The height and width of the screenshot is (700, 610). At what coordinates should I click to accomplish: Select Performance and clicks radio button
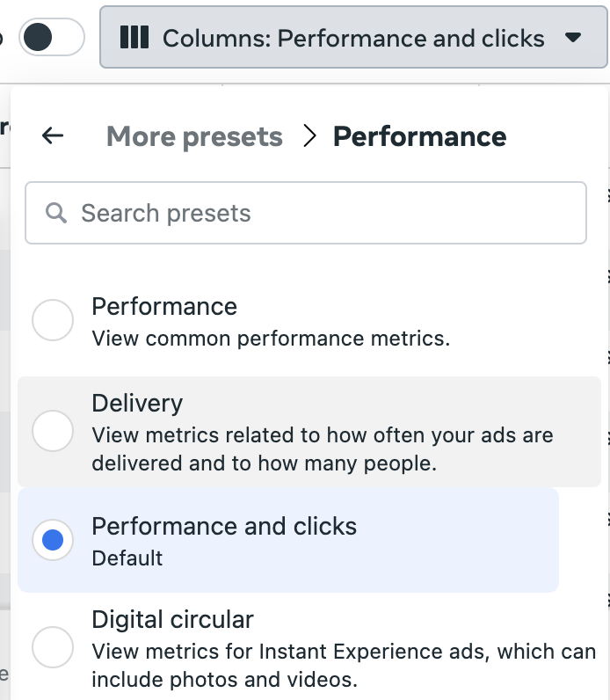pyautogui.click(x=53, y=540)
